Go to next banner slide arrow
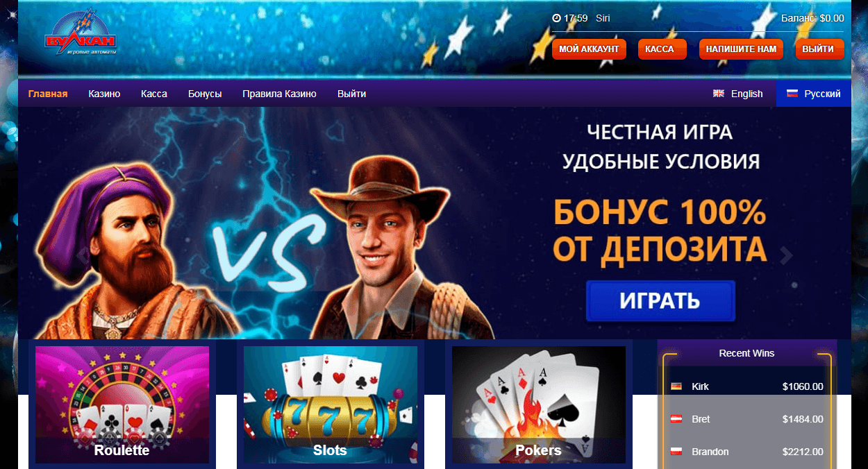 (786, 255)
